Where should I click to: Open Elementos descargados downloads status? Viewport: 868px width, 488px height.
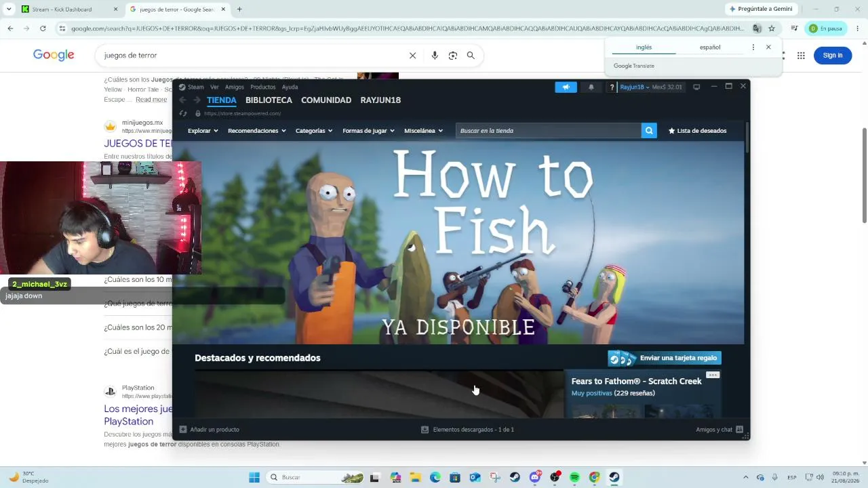(467, 430)
